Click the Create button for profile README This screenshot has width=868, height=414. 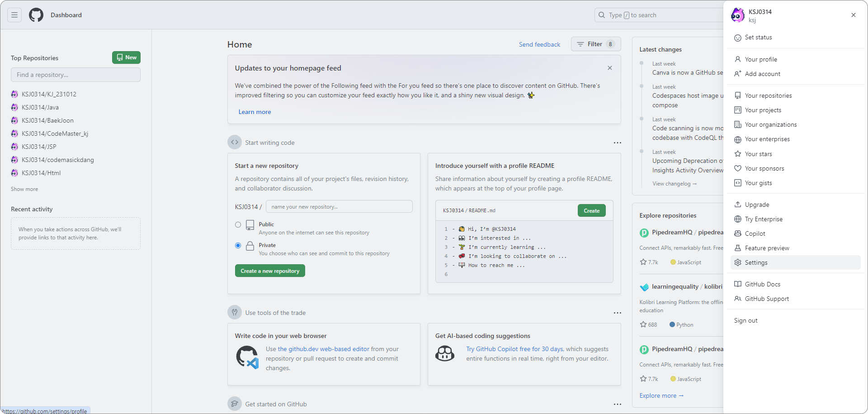tap(591, 210)
